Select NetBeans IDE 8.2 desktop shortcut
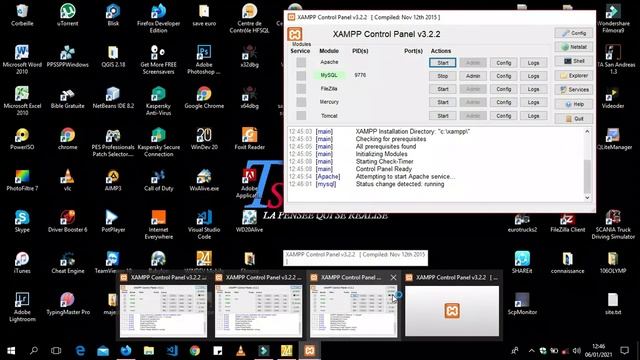This screenshot has height=360, width=640. 113,98
